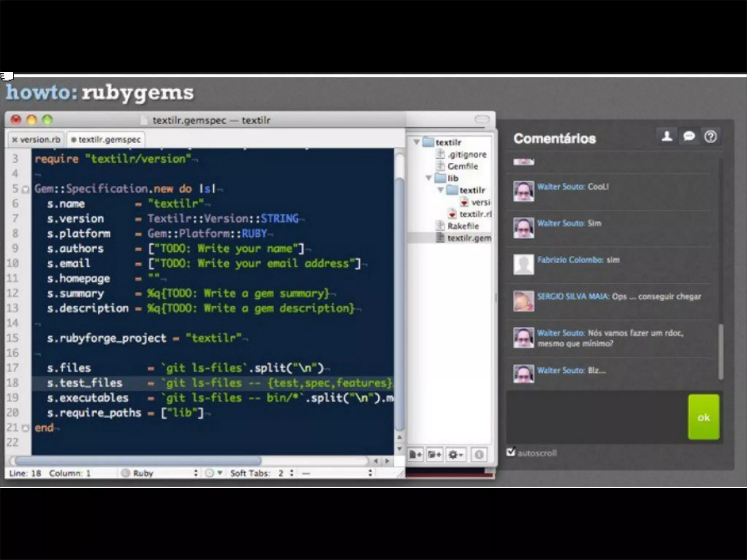Click the info button in project drawer

(x=479, y=454)
